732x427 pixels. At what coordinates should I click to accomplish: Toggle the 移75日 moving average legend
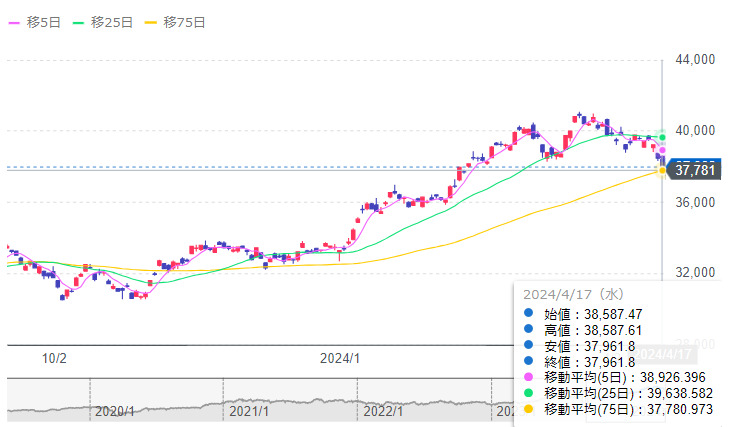point(176,22)
